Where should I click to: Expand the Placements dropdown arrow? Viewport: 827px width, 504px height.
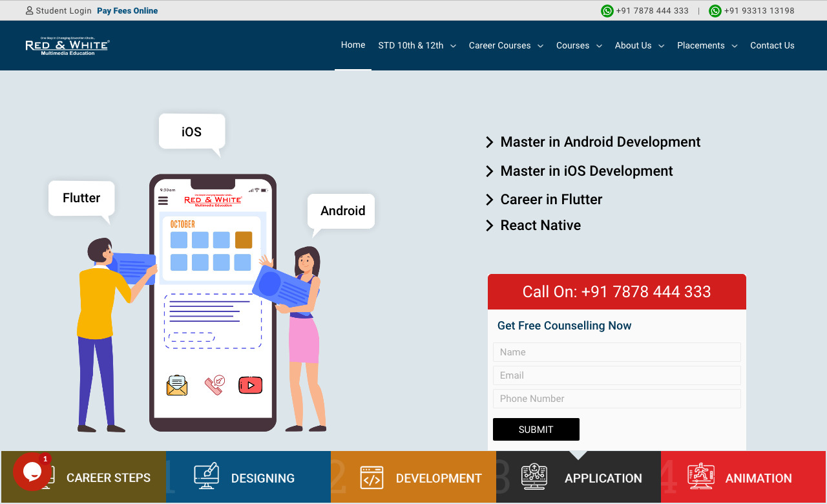(734, 46)
